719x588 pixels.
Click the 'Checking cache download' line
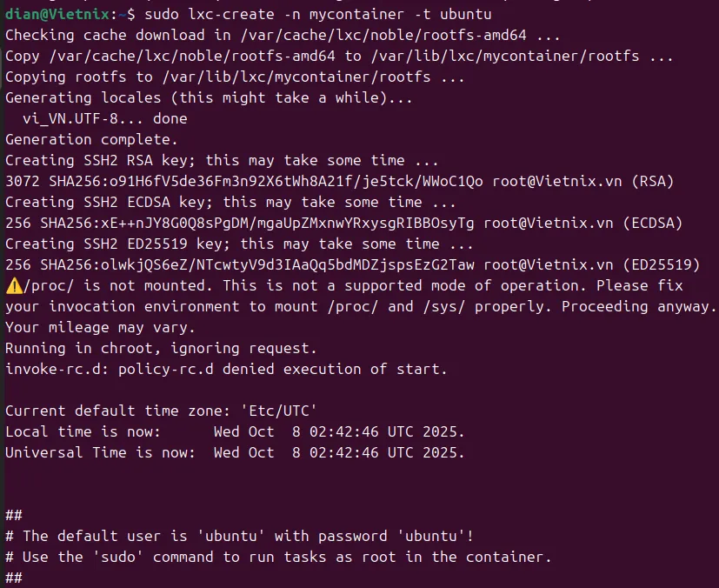(x=283, y=36)
